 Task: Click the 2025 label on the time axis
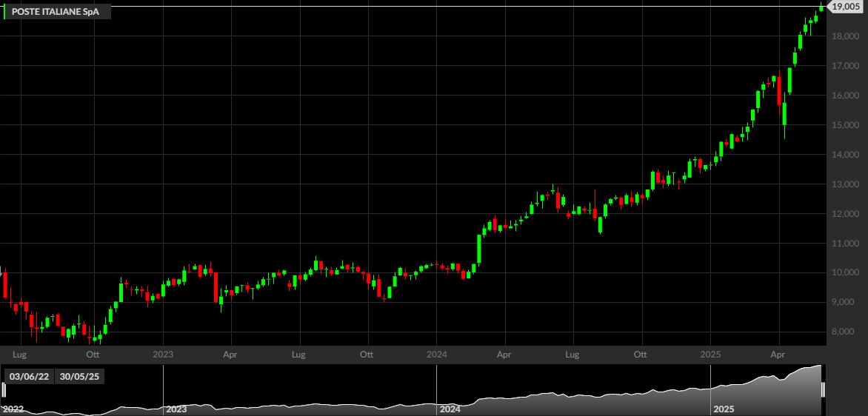pyautogui.click(x=710, y=354)
